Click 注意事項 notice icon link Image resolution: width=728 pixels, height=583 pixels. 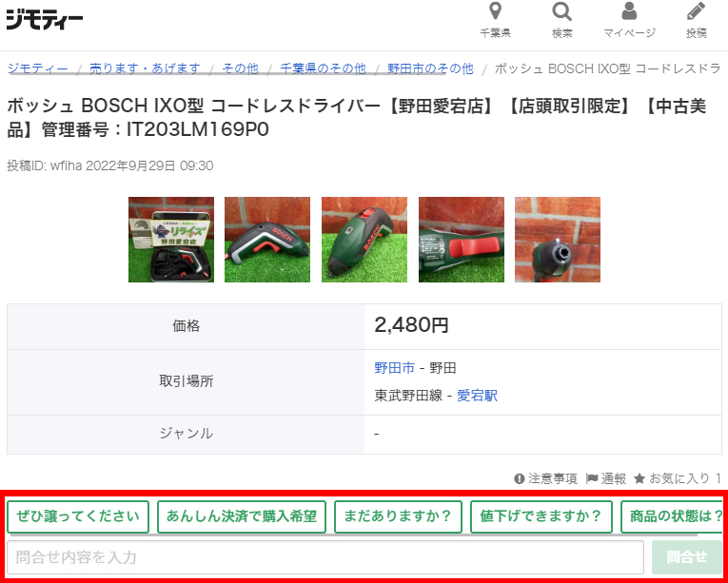click(x=545, y=478)
